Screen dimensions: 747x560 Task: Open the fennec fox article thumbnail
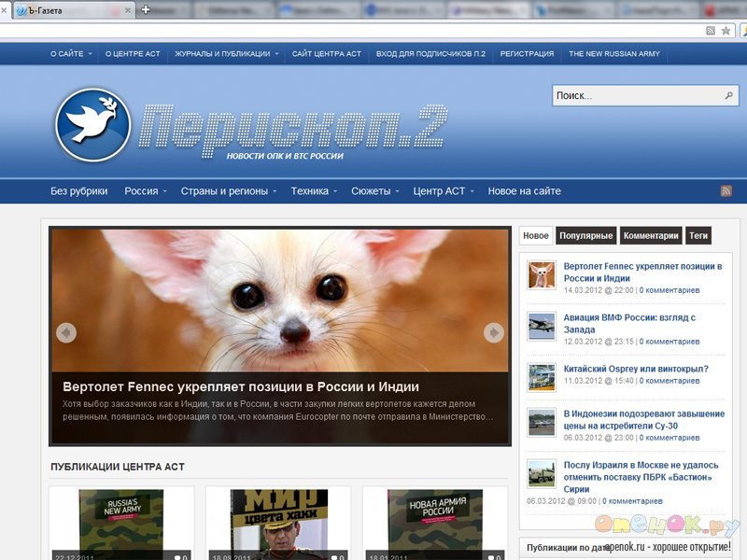[x=542, y=275]
